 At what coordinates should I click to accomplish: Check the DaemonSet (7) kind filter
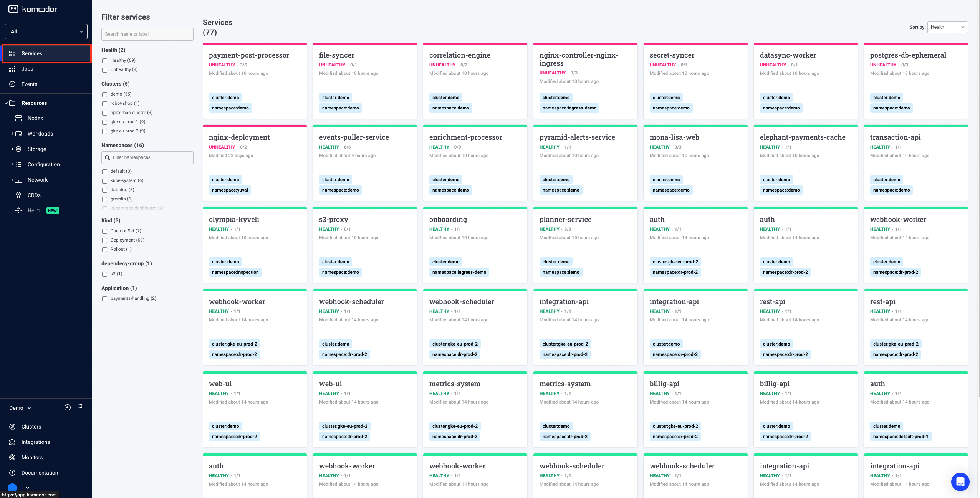pos(104,231)
